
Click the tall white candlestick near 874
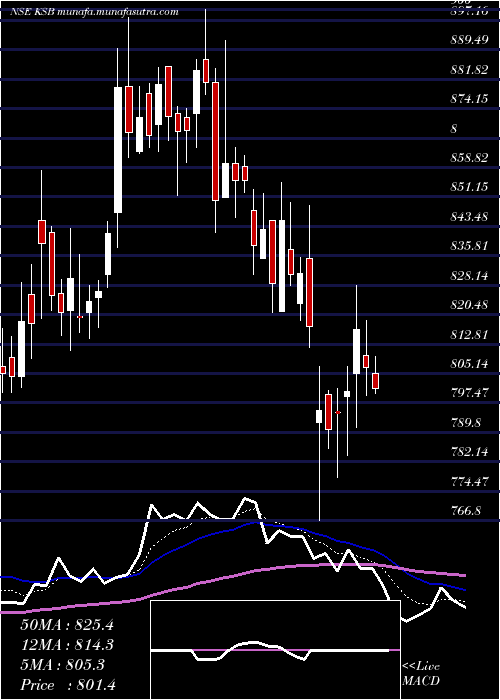point(118,150)
